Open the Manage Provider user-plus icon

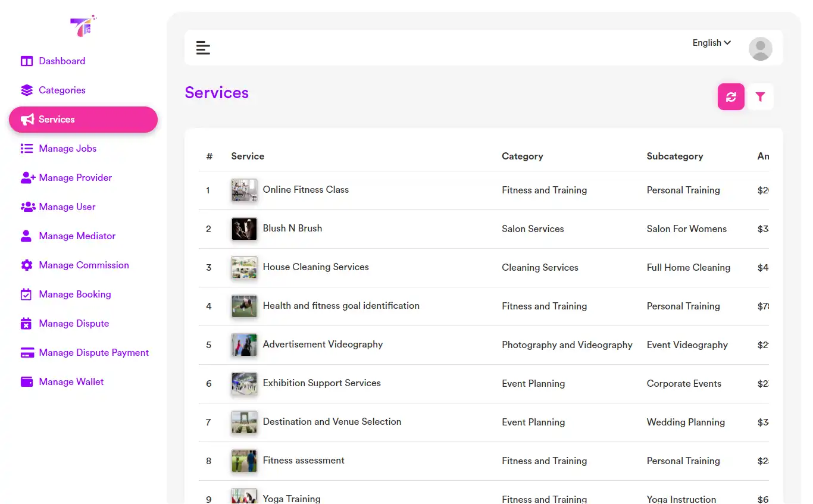[x=27, y=177]
